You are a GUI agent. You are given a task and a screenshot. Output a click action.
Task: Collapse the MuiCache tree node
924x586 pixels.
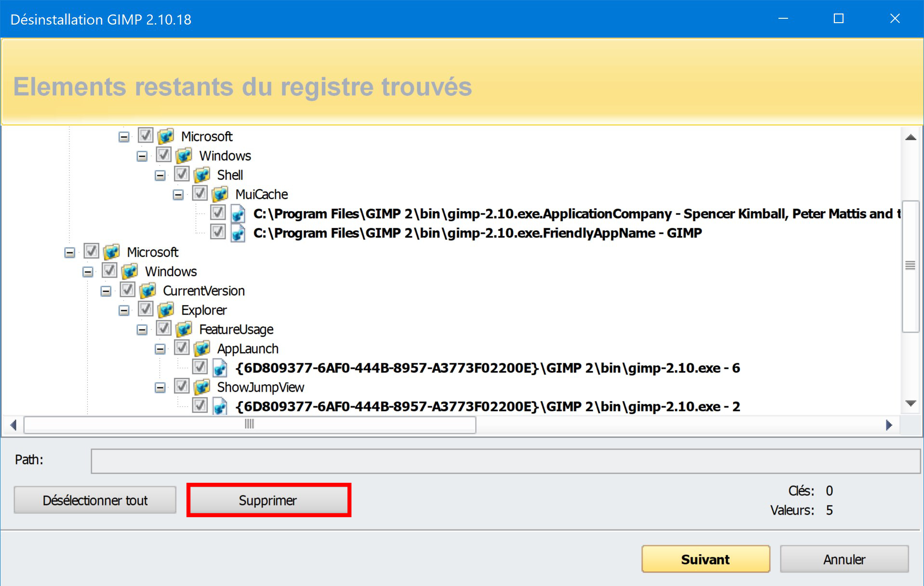point(178,195)
